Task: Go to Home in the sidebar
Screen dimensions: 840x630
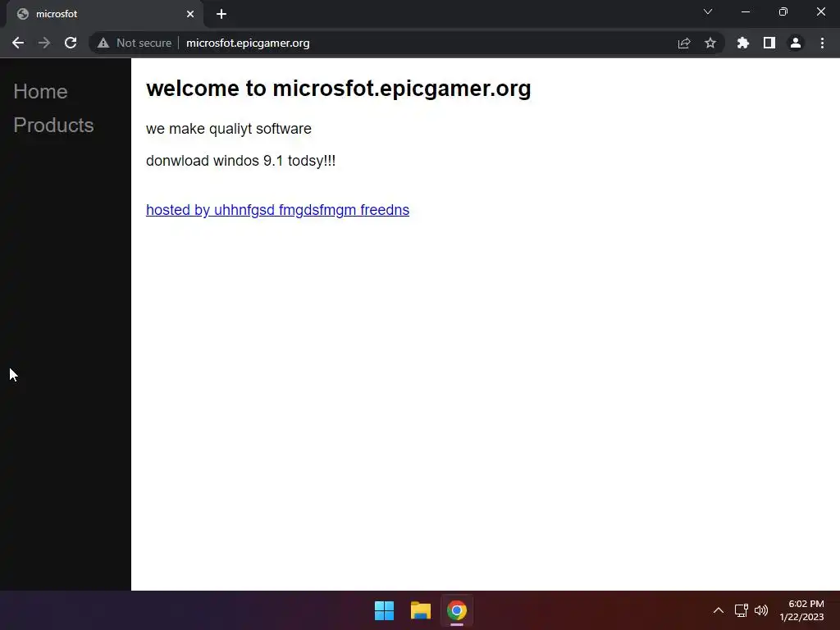Action: tap(41, 92)
